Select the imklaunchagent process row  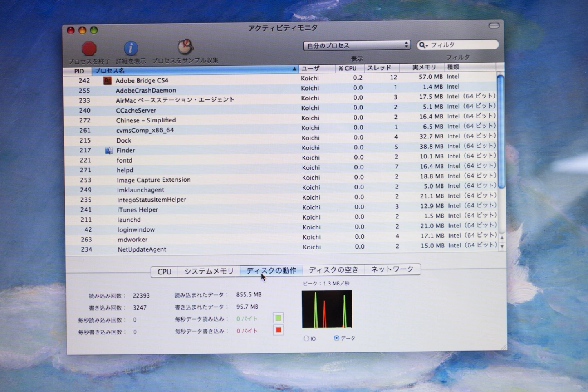point(282,188)
